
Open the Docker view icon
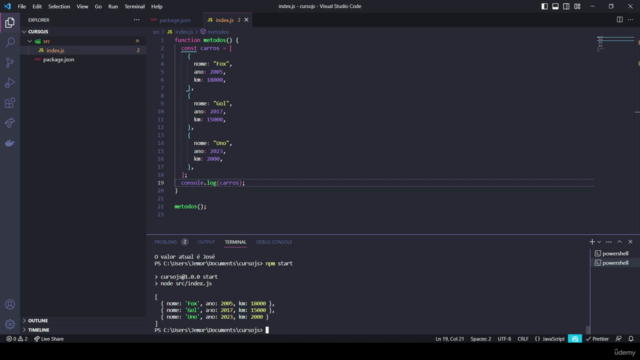pyautogui.click(x=10, y=143)
